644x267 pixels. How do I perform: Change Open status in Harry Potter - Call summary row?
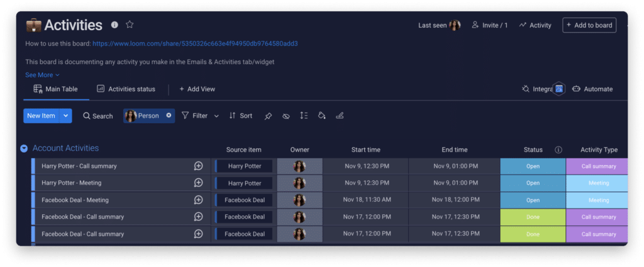pyautogui.click(x=533, y=166)
